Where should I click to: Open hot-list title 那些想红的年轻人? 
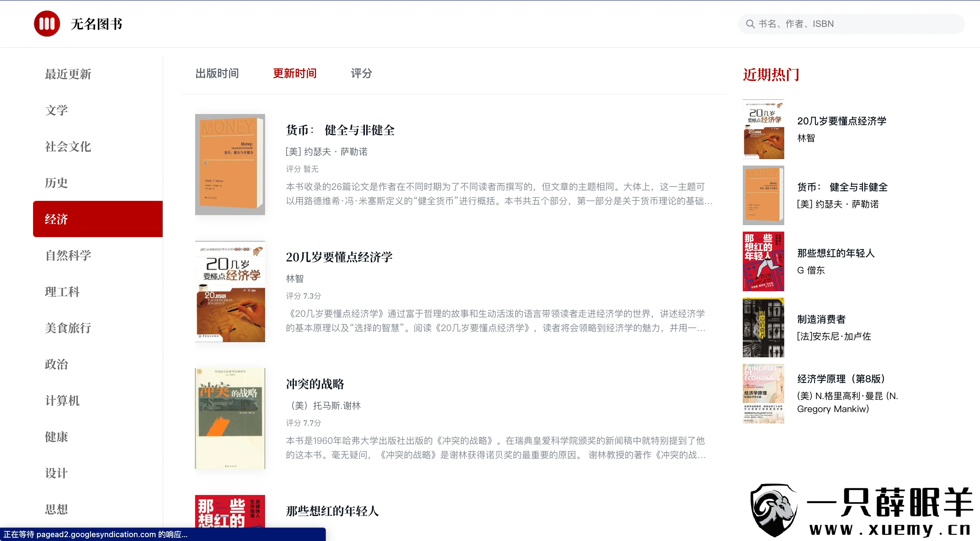pos(836,253)
